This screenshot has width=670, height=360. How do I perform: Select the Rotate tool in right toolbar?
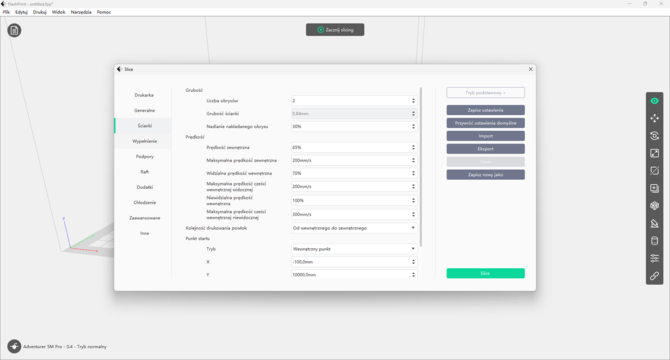pos(654,136)
